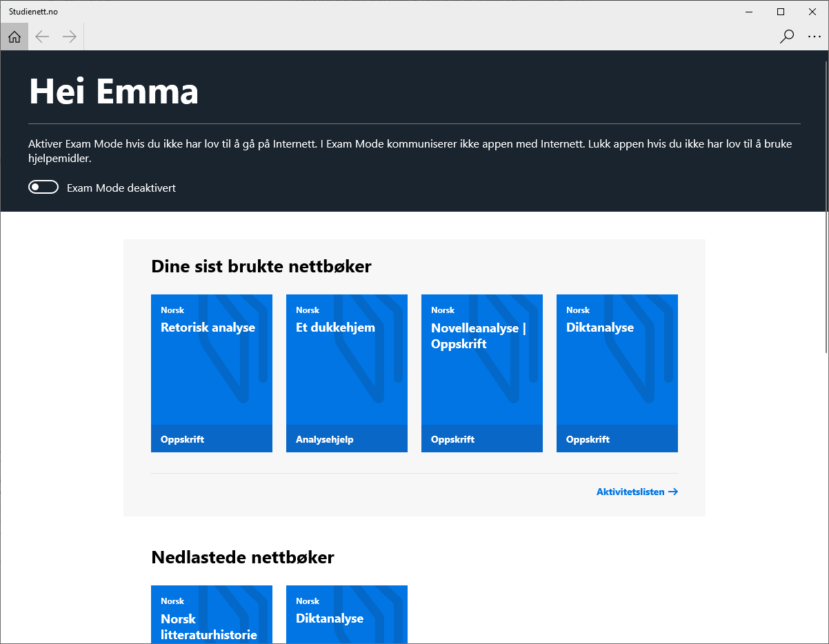Click the 'Hei Emma' greeting heading
The width and height of the screenshot is (829, 644).
point(114,91)
